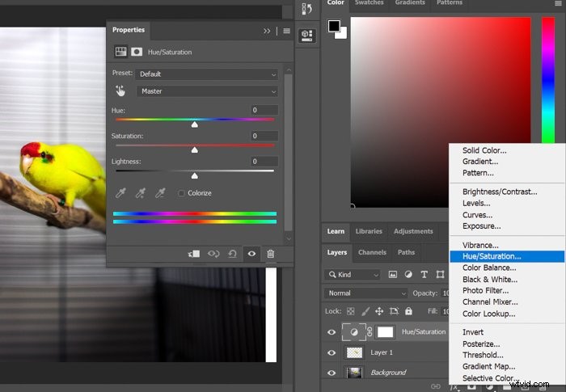
Task: Click the vertical hue spectrum strip
Action: pos(548,80)
